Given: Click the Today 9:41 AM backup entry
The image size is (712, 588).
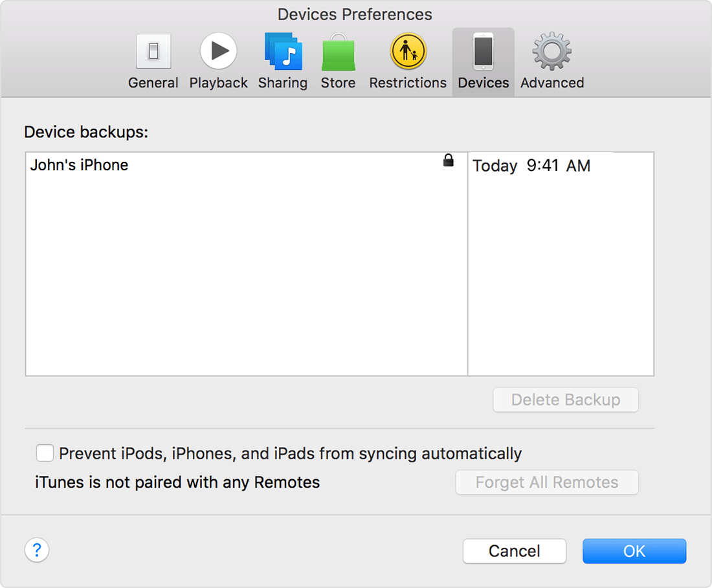Looking at the screenshot, I should pyautogui.click(x=531, y=166).
